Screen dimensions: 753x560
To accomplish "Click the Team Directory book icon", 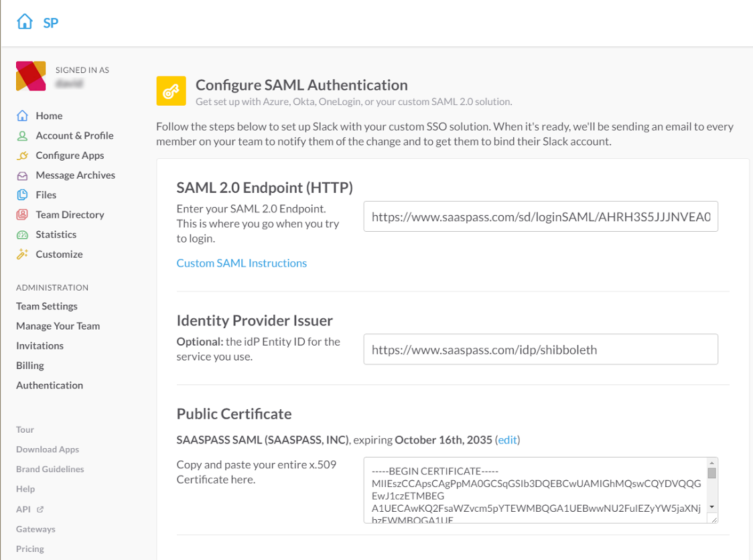I will click(x=22, y=214).
